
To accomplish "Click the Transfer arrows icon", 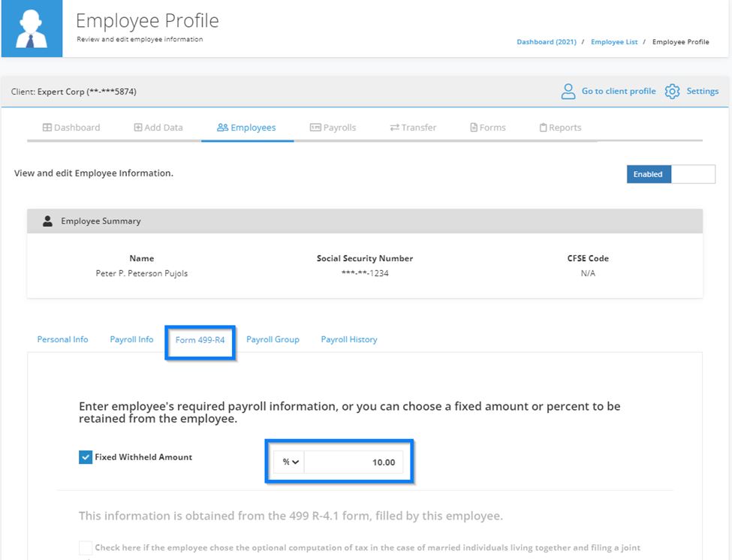I will tap(394, 128).
